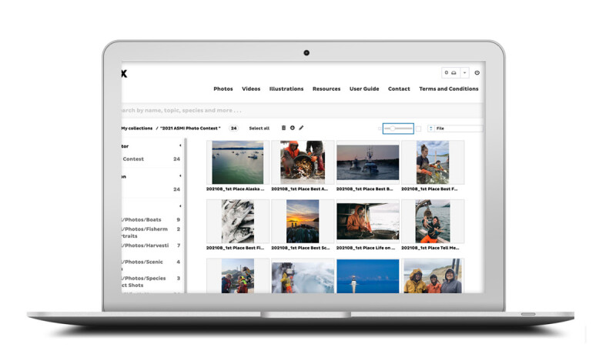Click the circular download icon beside trash

(292, 129)
